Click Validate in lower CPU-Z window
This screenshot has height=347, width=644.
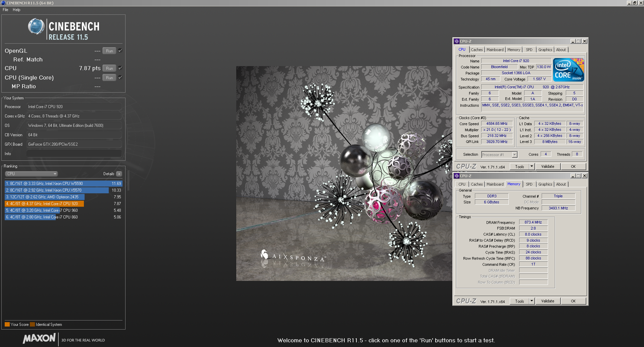pyautogui.click(x=548, y=301)
